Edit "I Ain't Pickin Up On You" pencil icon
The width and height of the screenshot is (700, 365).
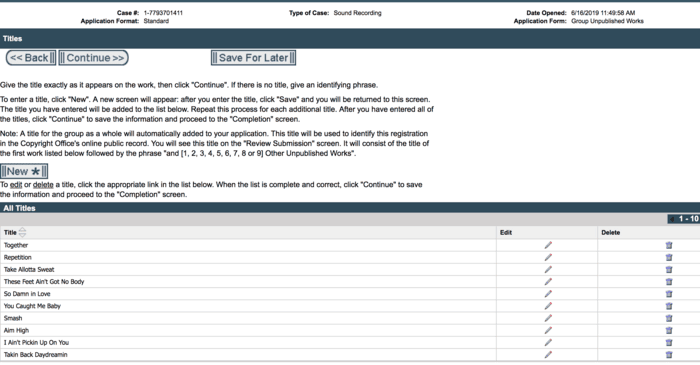coord(548,342)
